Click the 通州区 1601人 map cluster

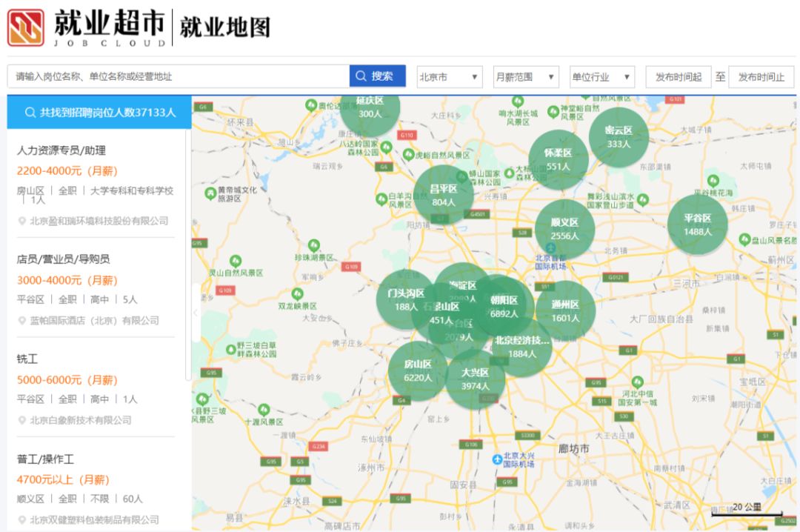point(566,310)
